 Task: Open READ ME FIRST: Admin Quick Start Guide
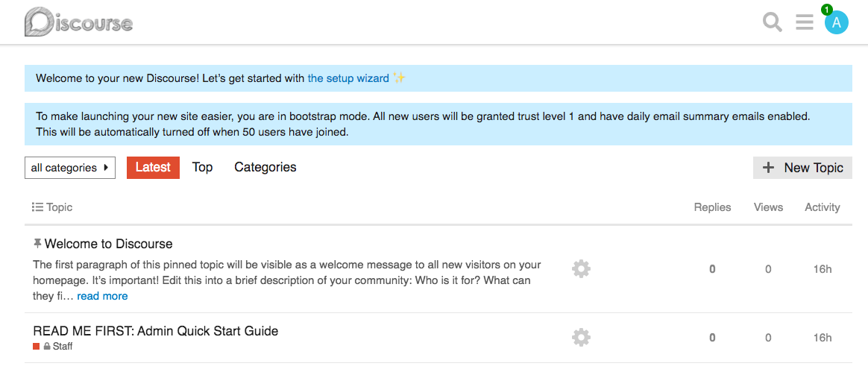[x=156, y=331]
